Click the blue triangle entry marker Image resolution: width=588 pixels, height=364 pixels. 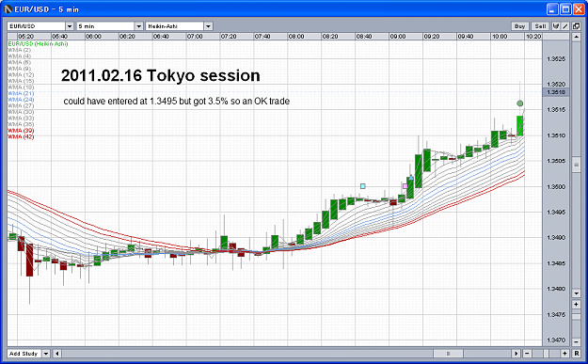[411, 178]
